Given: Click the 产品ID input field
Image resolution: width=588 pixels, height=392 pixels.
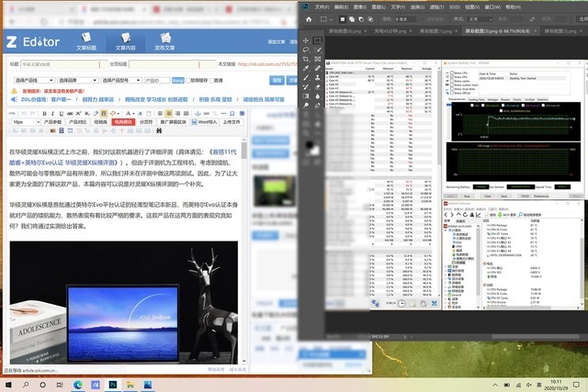Looking at the screenshot, I should click(157, 81).
